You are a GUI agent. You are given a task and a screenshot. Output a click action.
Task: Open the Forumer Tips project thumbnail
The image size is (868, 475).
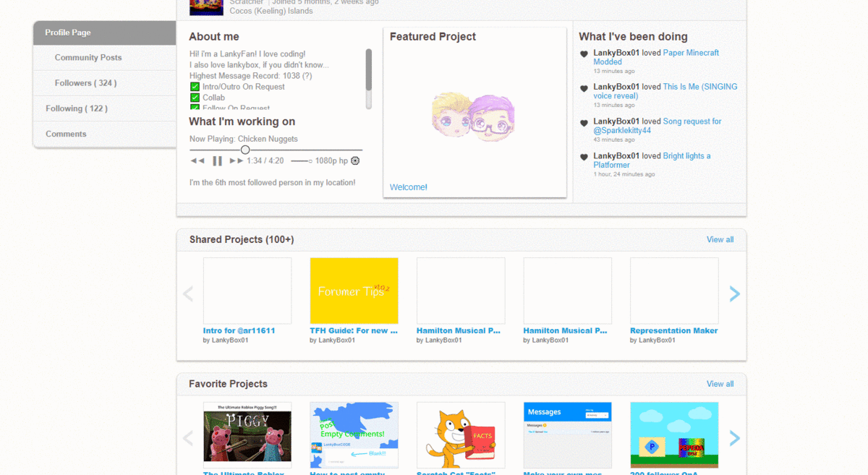[x=354, y=291]
